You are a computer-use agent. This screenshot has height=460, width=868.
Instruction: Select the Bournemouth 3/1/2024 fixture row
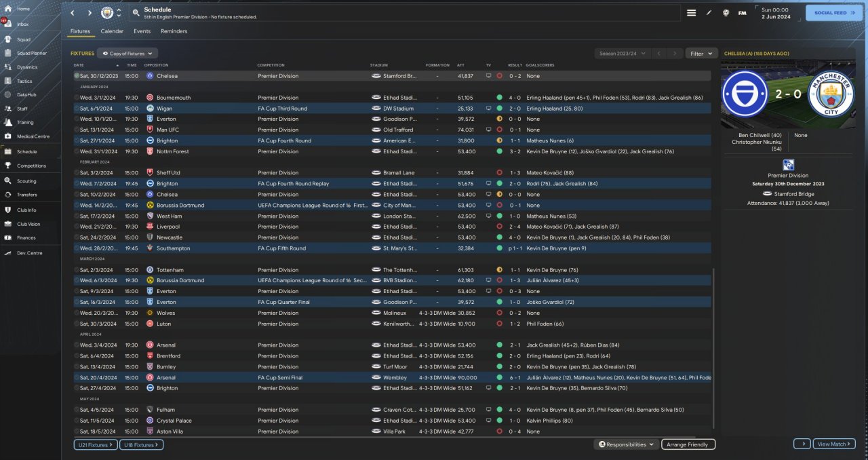coord(392,97)
